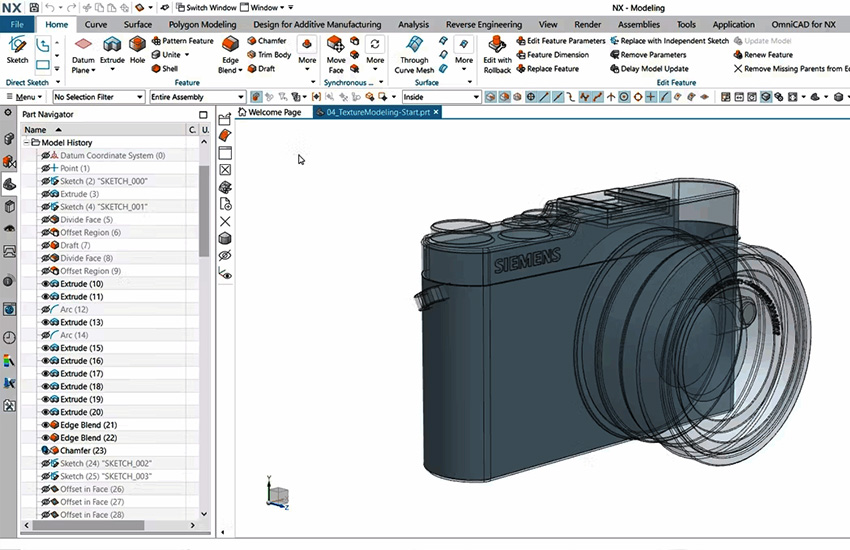Expand the Unite dropdown arrow

(x=187, y=55)
